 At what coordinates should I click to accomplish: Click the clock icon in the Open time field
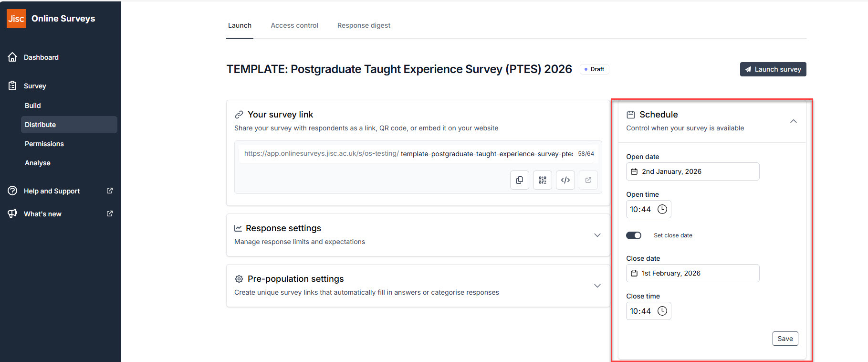662,209
